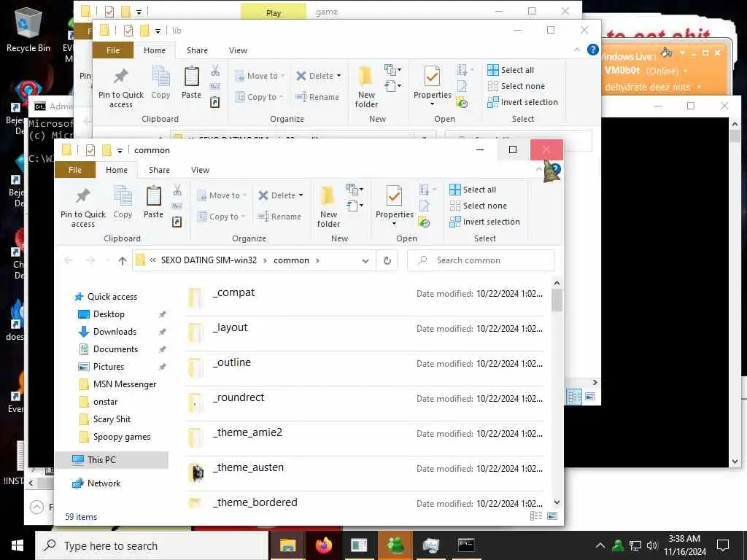
Task: Select Network in navigation pane
Action: tap(104, 483)
